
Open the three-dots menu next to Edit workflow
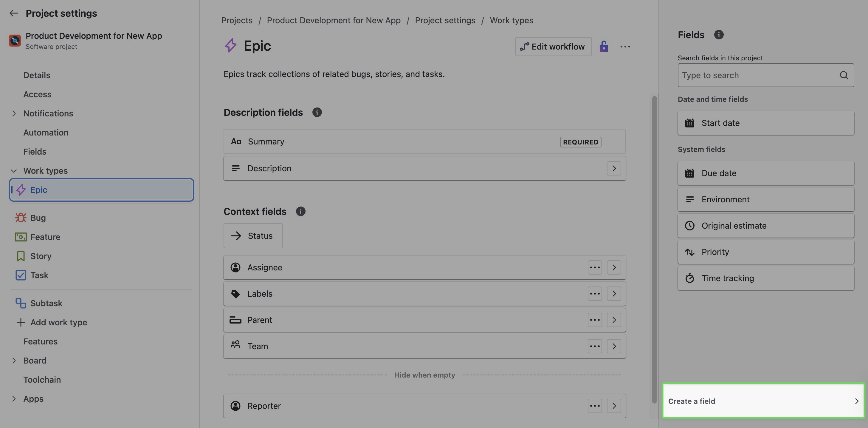pyautogui.click(x=625, y=47)
